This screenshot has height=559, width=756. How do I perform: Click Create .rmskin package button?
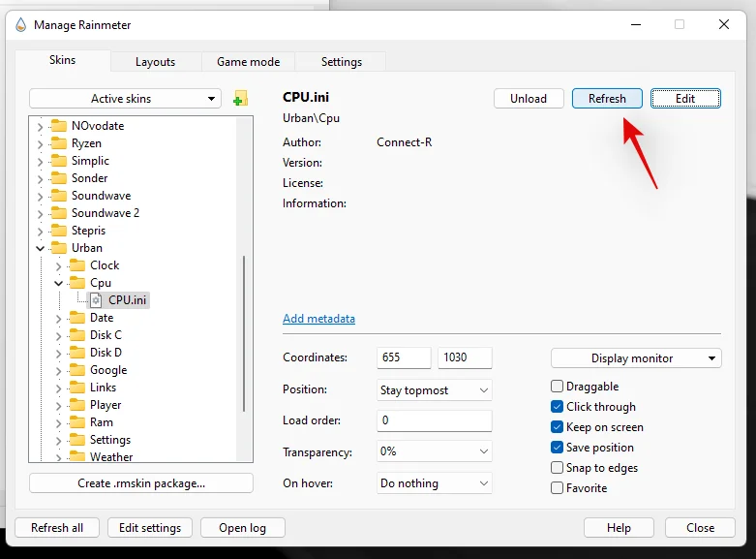141,483
